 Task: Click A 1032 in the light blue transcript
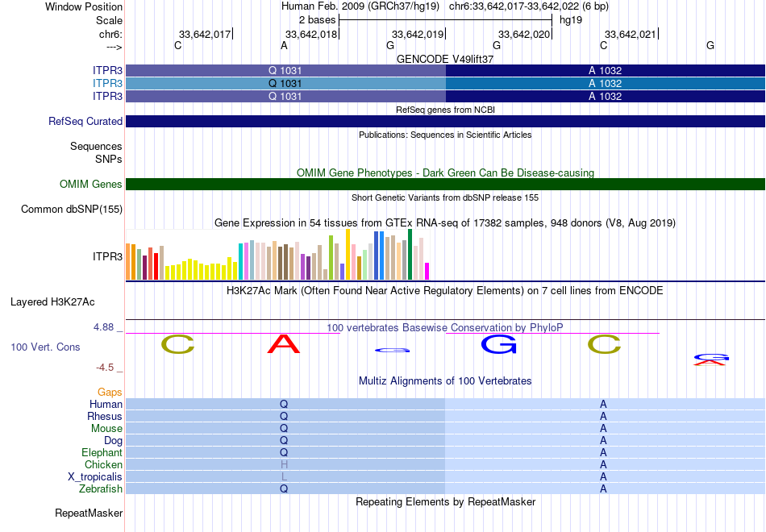[x=605, y=84]
